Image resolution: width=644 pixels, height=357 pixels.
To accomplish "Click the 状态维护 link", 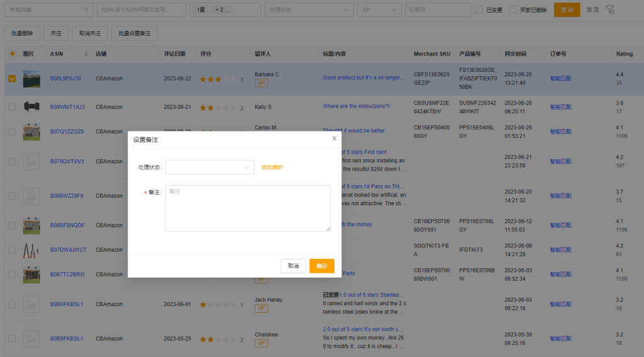I will [272, 167].
